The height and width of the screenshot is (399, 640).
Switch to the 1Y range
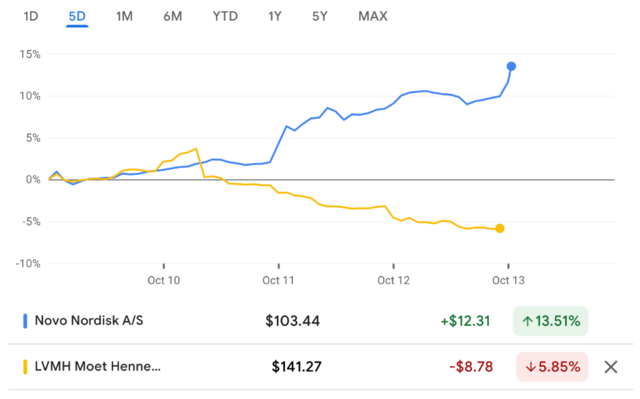pos(275,16)
